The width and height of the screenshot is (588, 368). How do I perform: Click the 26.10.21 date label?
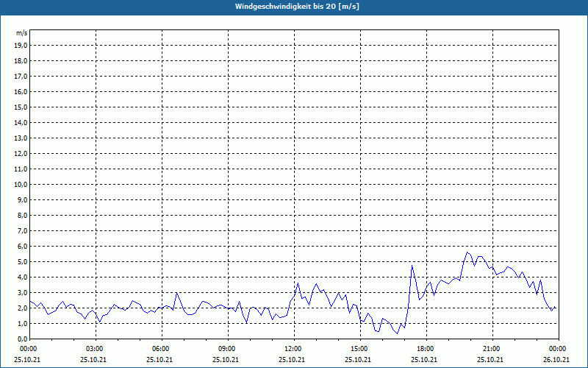(x=557, y=360)
